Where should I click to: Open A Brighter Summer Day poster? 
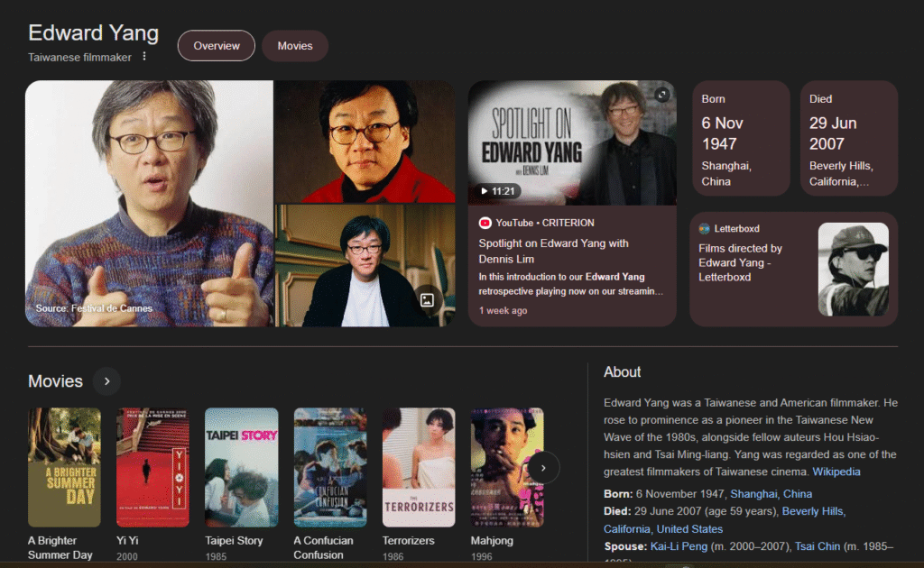(x=64, y=467)
